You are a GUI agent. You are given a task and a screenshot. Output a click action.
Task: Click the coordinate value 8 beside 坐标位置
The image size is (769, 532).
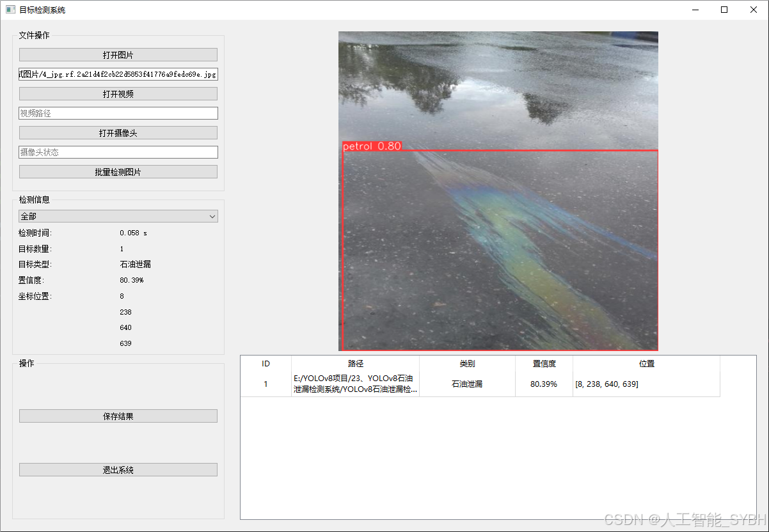point(122,296)
